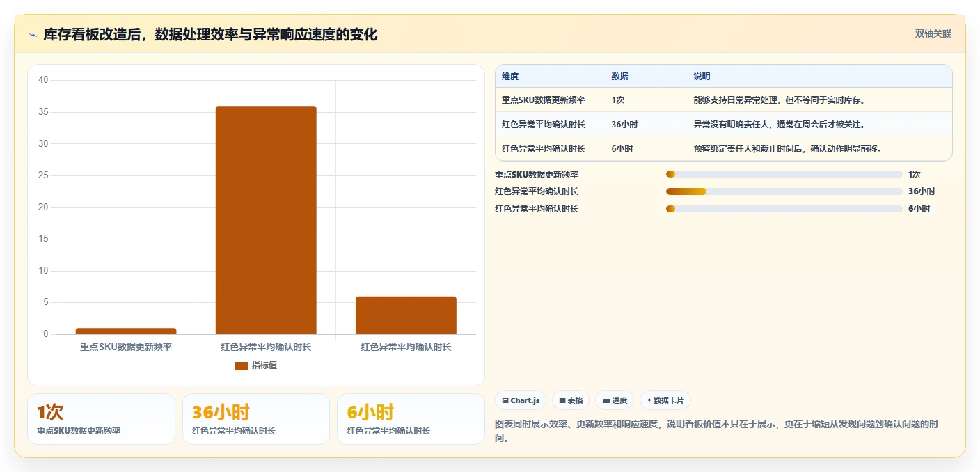Click the 25 tick on the y-axis
Image resolution: width=980 pixels, height=472 pixels.
pyautogui.click(x=43, y=175)
